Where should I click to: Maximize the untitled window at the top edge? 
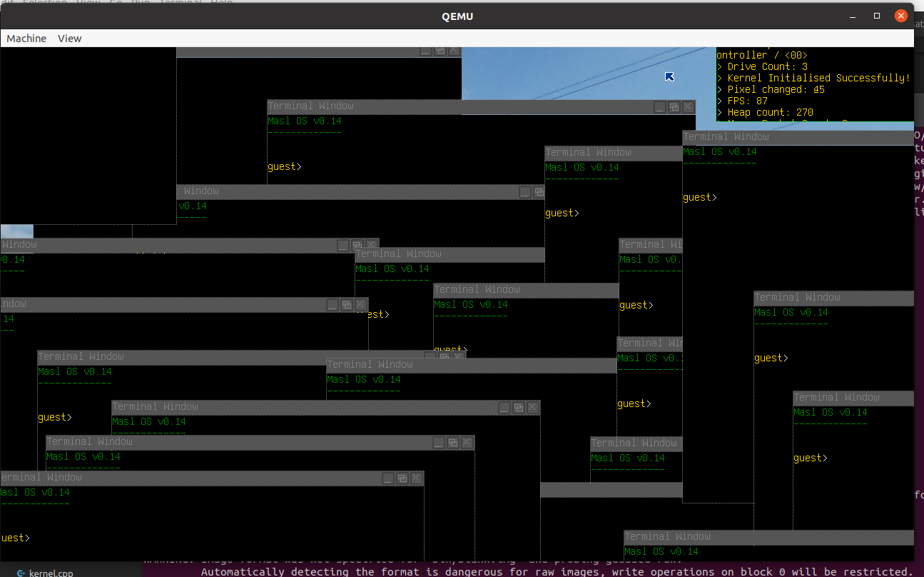(440, 51)
